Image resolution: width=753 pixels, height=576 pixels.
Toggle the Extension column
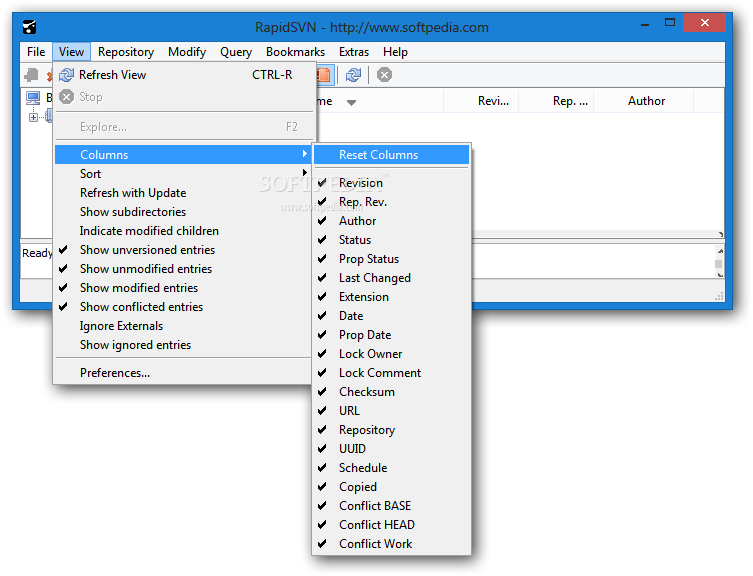[391, 297]
